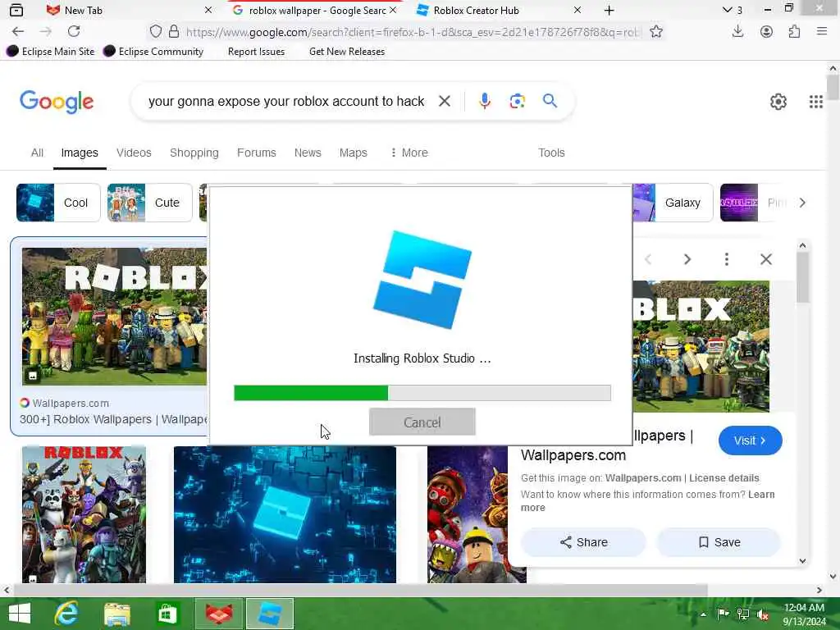Viewport: 840px width, 630px height.
Task: Open the extensions puzzle icon
Action: tap(794, 32)
